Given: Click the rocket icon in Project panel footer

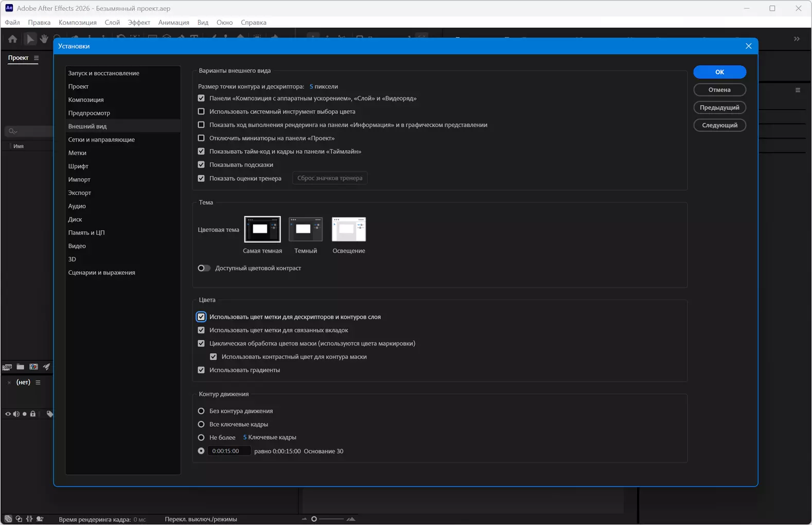Looking at the screenshot, I should [x=46, y=367].
